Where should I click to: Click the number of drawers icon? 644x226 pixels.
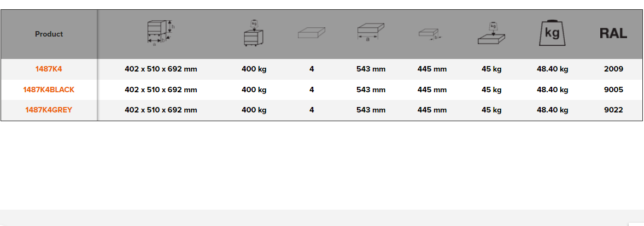coord(312,34)
